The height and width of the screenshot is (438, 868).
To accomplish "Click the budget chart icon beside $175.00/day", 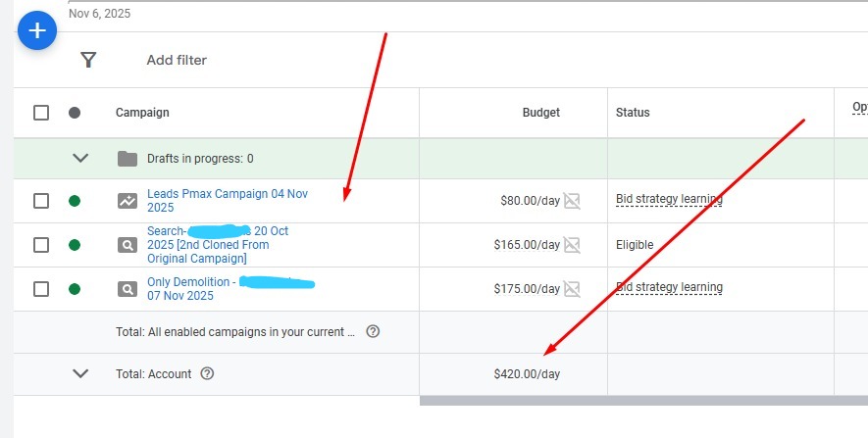I will coord(572,289).
